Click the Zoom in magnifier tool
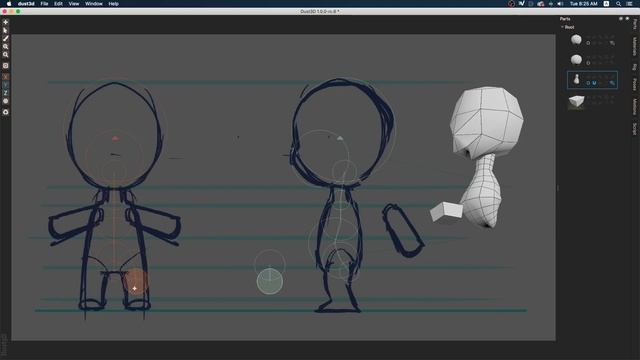The height and width of the screenshot is (360, 640). [x=6, y=47]
